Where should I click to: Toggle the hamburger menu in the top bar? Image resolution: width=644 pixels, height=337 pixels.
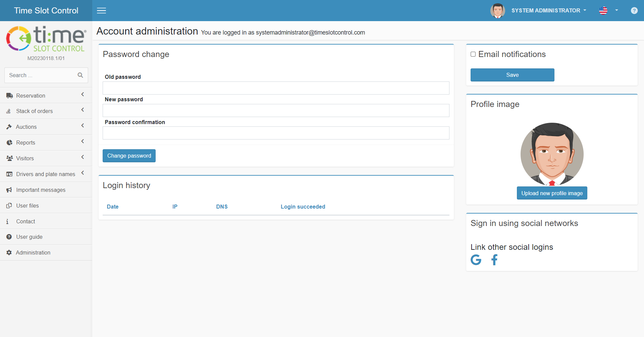click(x=101, y=10)
